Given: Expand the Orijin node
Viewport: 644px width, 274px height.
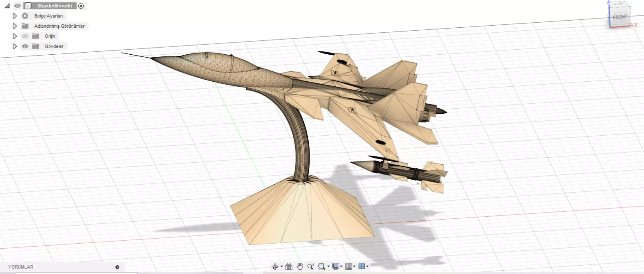Looking at the screenshot, I should click(x=15, y=36).
